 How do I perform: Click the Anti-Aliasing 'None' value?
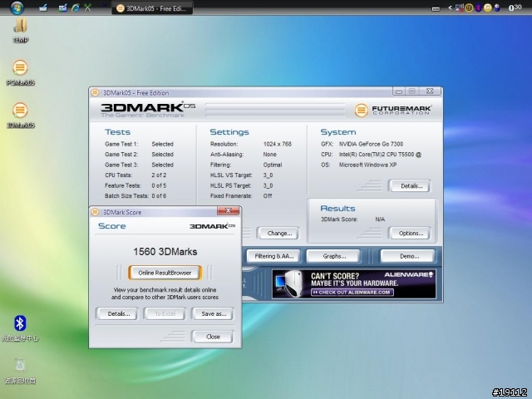(269, 155)
